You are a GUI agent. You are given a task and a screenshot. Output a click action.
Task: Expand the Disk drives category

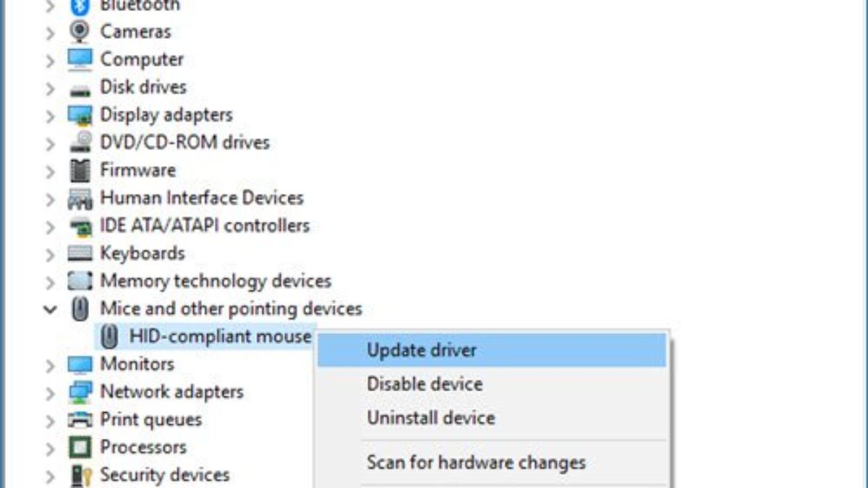tap(50, 88)
